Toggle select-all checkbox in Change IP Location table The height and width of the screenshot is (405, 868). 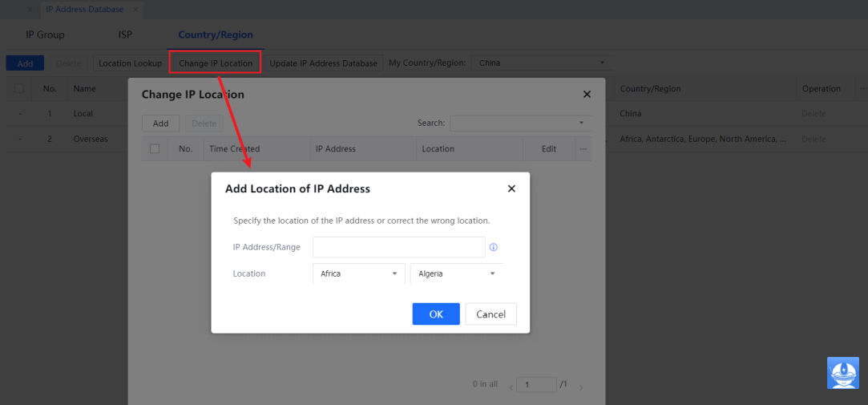(x=155, y=148)
